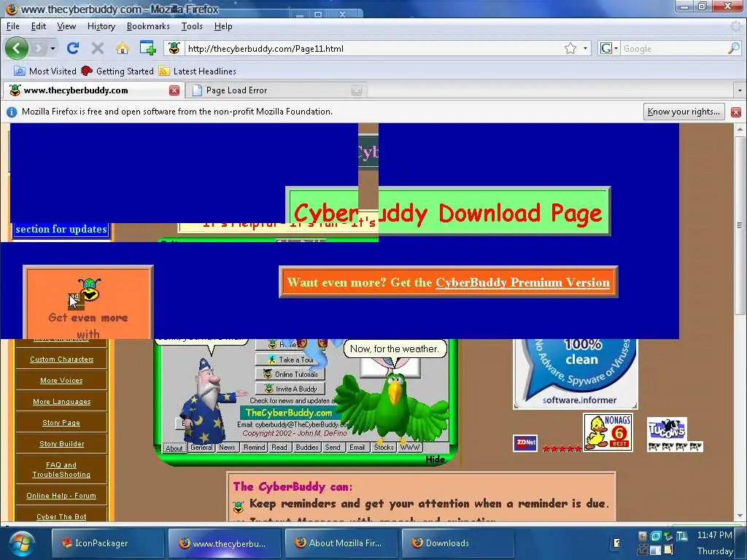The width and height of the screenshot is (747, 560).
Task: Close the Page Load Error tab
Action: tap(356, 90)
